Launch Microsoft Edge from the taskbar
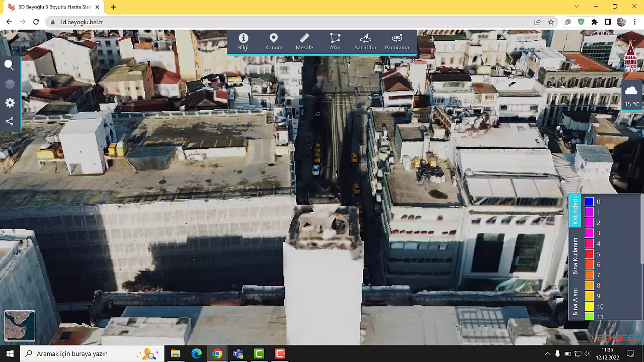 click(x=196, y=354)
